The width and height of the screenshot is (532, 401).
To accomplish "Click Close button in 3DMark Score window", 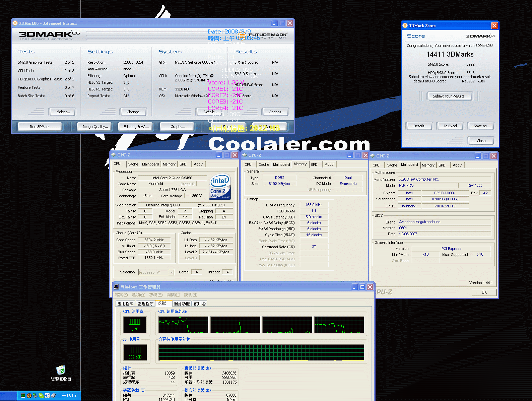I will (x=481, y=141).
